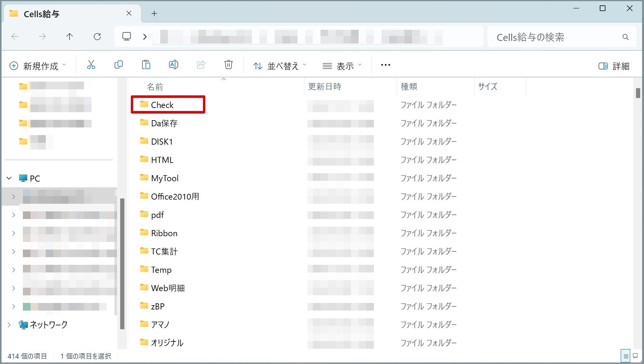
Task: Toggle the 詳細 details pane
Action: [614, 66]
